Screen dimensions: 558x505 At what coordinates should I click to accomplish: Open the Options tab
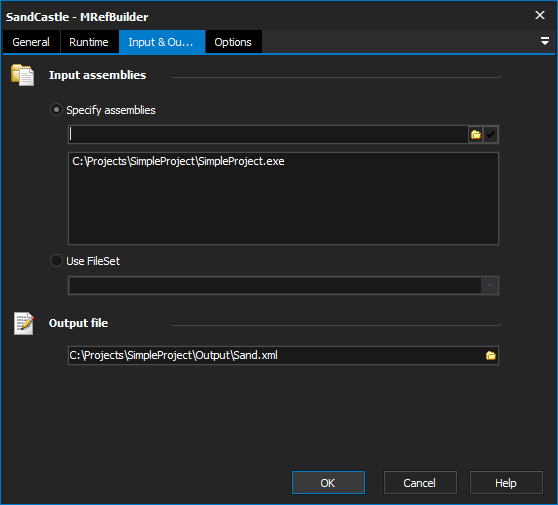233,42
